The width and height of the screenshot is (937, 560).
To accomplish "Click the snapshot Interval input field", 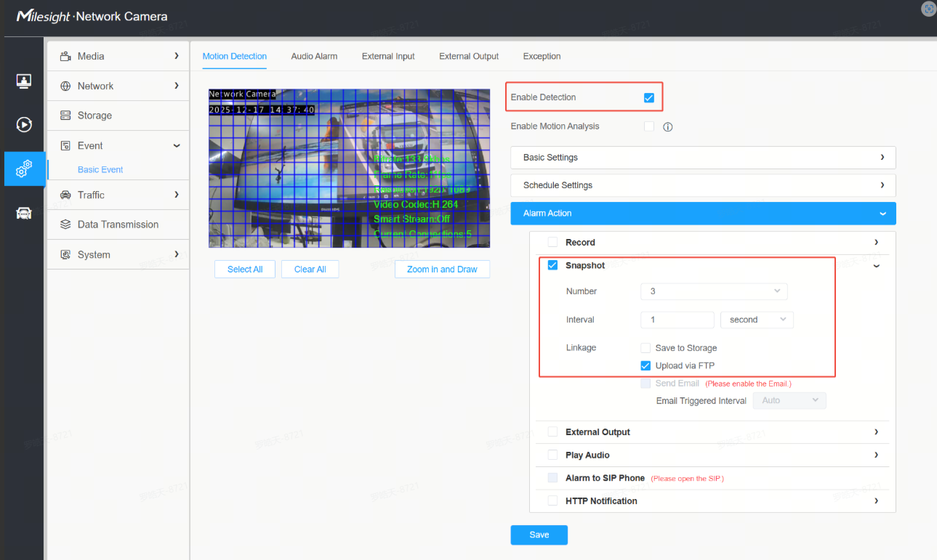I will point(677,320).
